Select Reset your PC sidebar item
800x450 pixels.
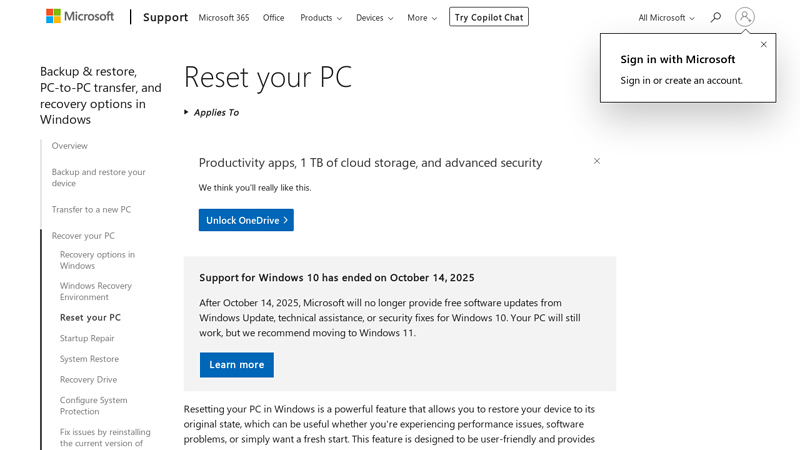pos(90,317)
